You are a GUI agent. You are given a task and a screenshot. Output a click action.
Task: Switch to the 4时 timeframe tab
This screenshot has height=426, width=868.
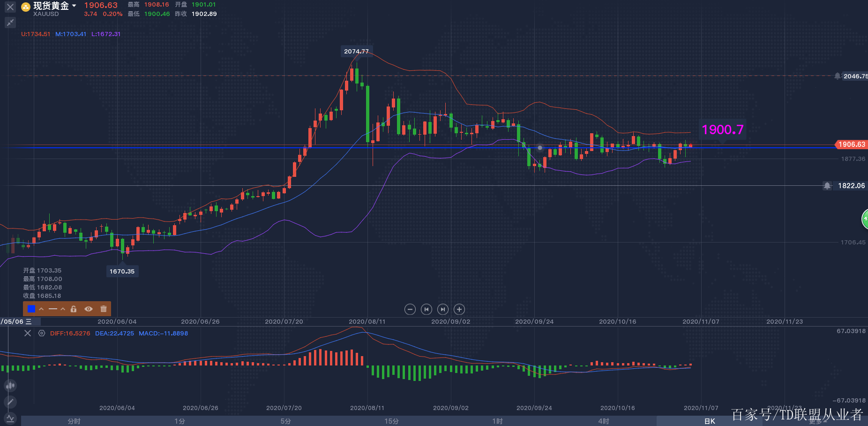point(604,421)
